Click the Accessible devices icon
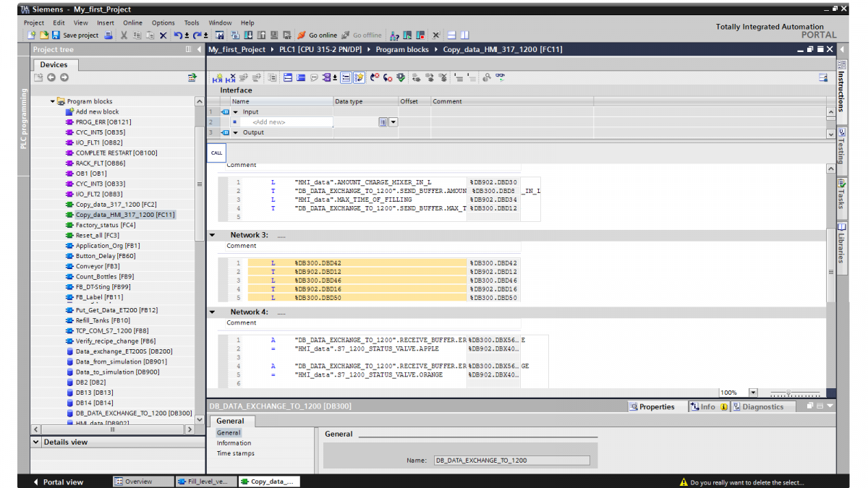The image size is (868, 488). pyautogui.click(x=394, y=35)
